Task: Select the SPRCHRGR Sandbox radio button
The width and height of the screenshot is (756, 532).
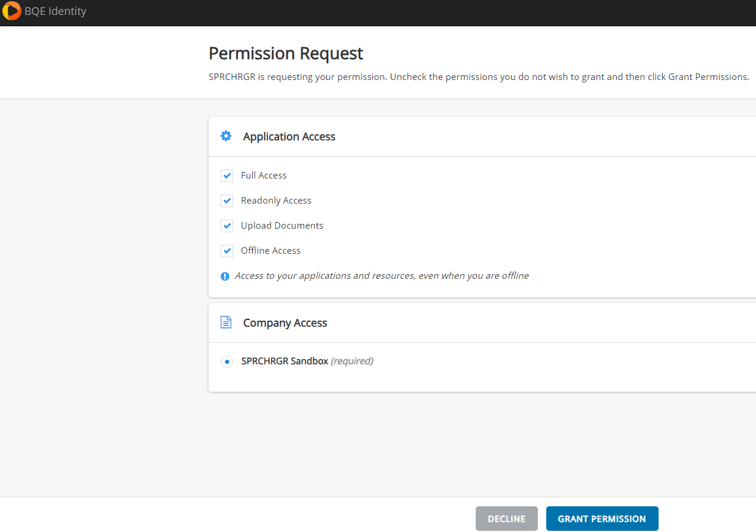Action: coord(227,362)
